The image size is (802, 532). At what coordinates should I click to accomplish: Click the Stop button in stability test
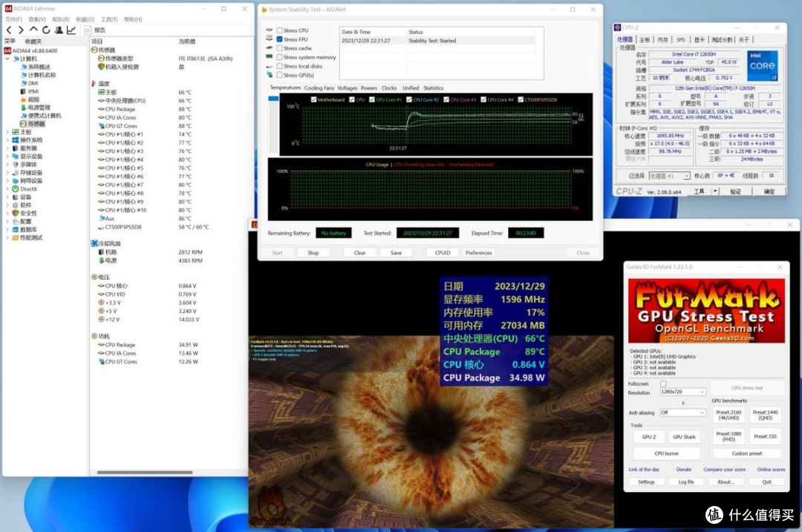point(313,253)
